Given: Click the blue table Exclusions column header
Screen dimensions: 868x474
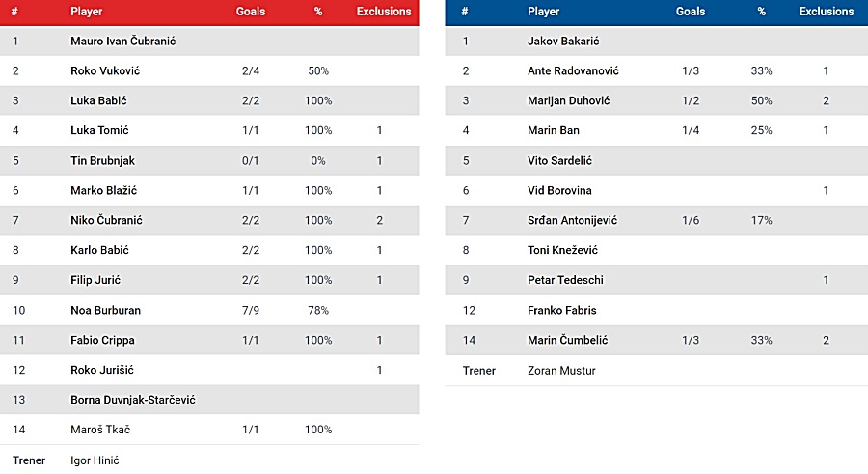Looking at the screenshot, I should pyautogui.click(x=826, y=11).
